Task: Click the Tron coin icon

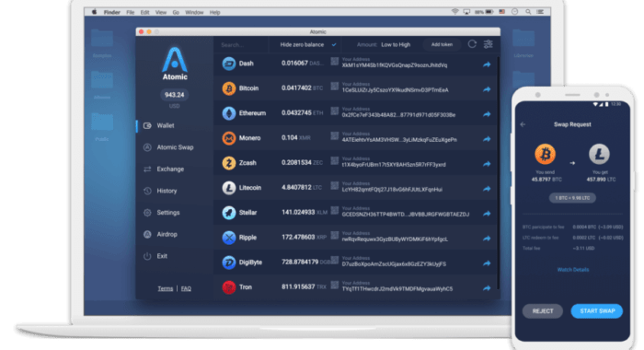Action: click(229, 287)
